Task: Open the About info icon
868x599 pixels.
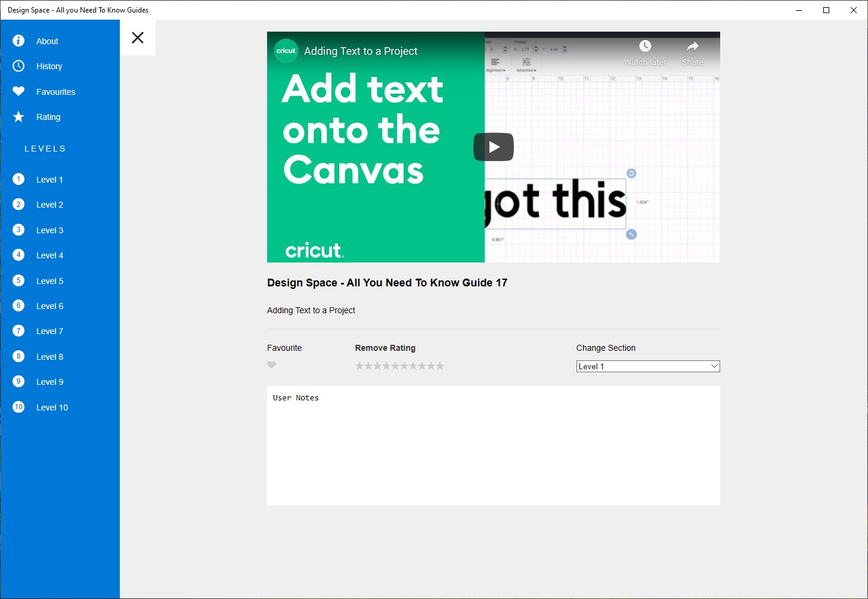Action: 18,41
